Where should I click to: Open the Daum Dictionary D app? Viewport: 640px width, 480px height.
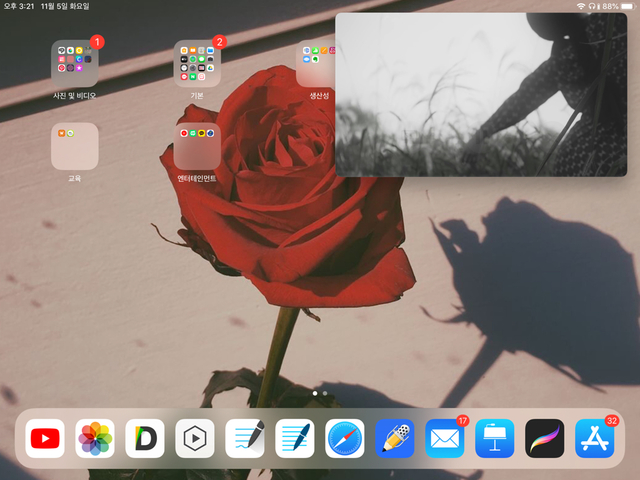(x=145, y=438)
